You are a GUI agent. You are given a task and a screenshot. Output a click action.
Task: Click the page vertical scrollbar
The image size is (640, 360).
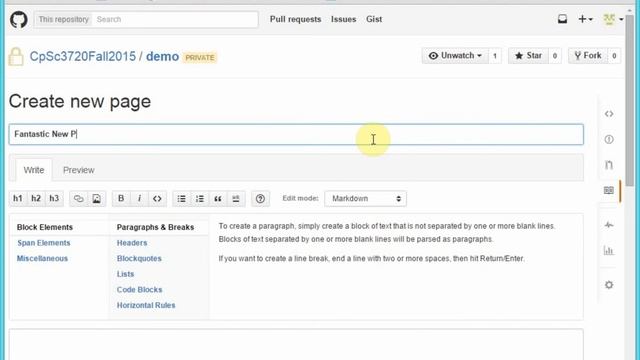point(629,102)
